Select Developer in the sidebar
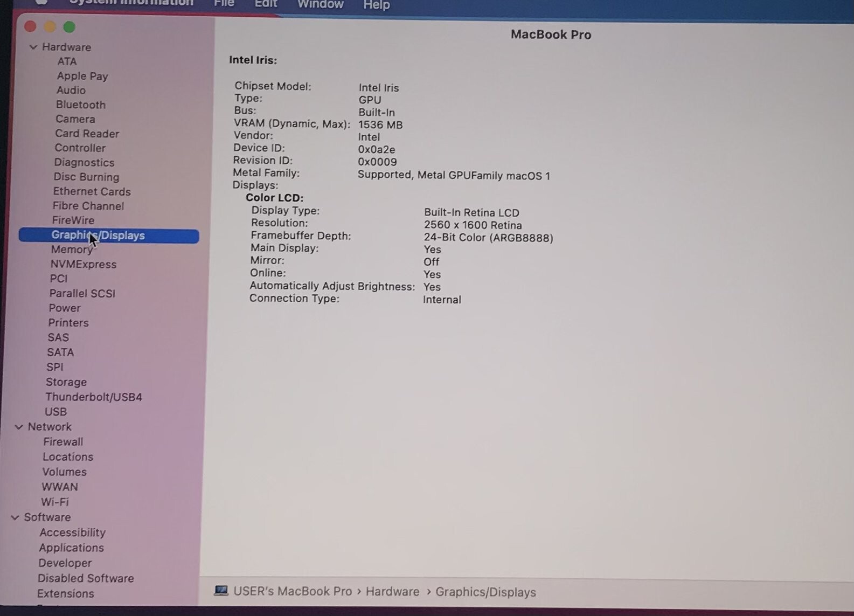The width and height of the screenshot is (854, 616). 65,563
